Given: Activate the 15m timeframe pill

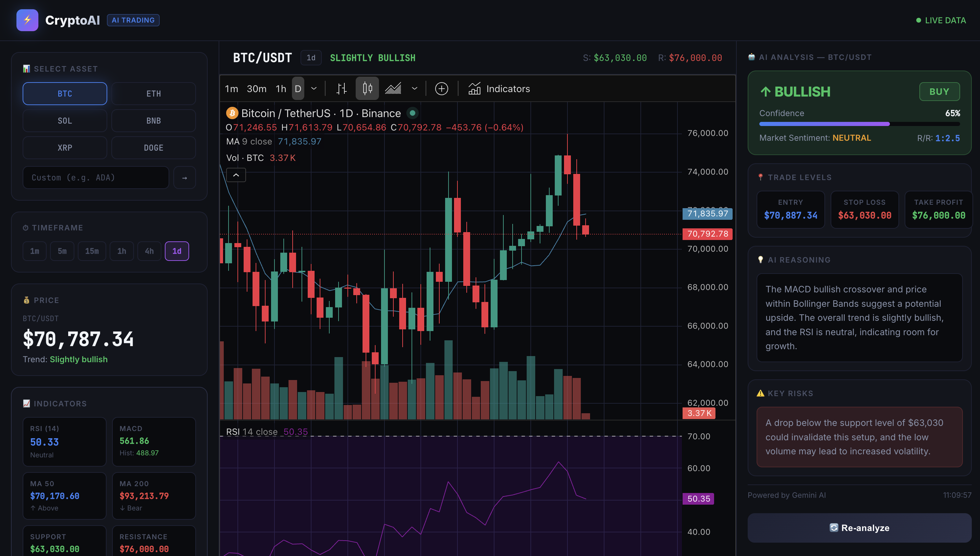Looking at the screenshot, I should [92, 251].
